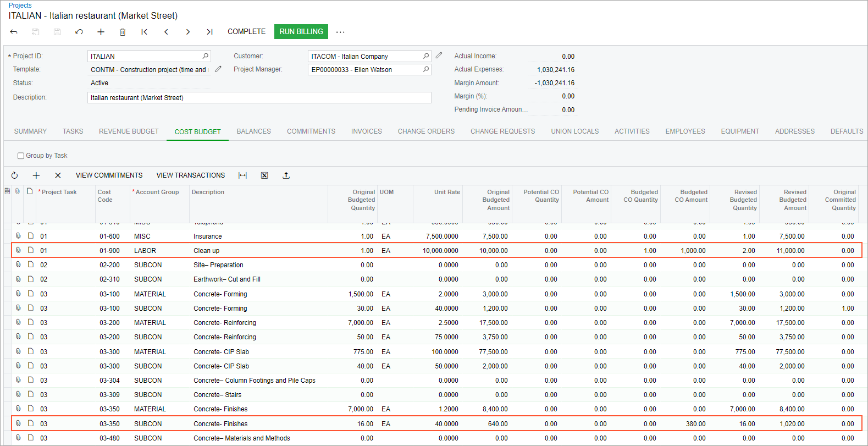This screenshot has height=446, width=868.
Task: Click the undo icon in top toolbar
Action: pyautogui.click(x=79, y=32)
